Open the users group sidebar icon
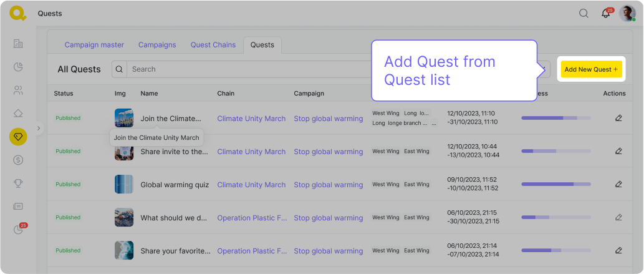Viewport: 644px width, 274px height. pyautogui.click(x=18, y=91)
